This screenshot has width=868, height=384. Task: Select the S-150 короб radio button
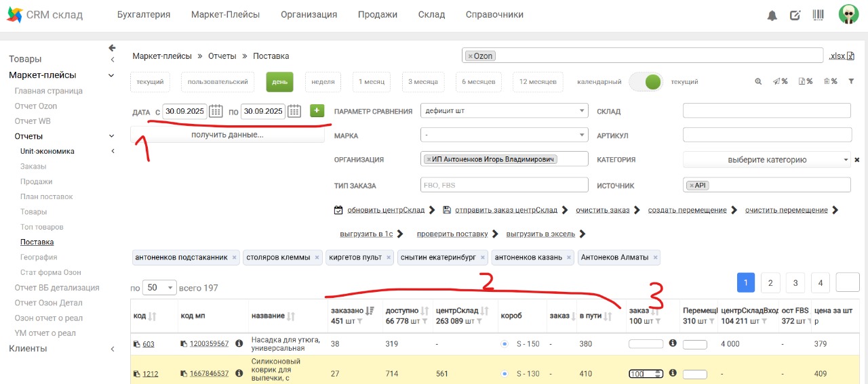(x=504, y=344)
